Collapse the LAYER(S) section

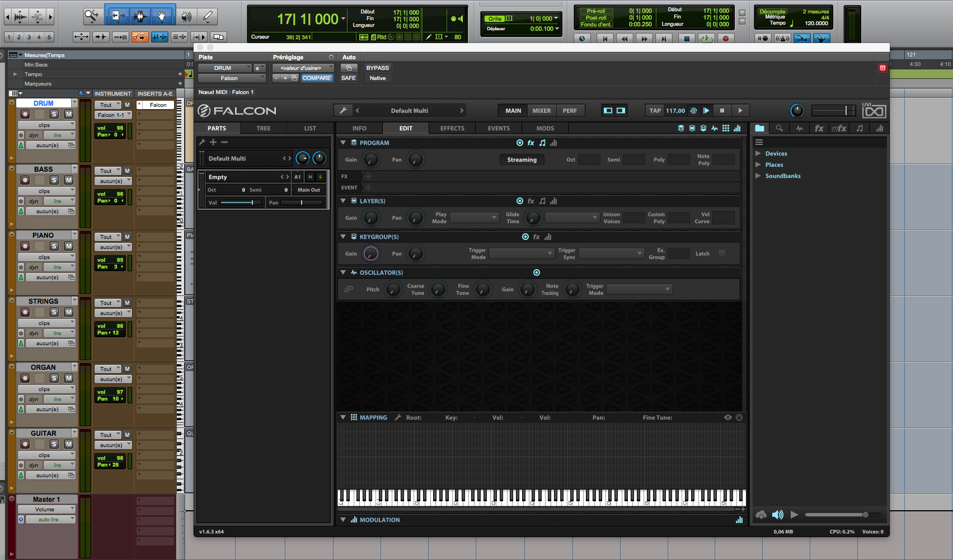point(343,201)
